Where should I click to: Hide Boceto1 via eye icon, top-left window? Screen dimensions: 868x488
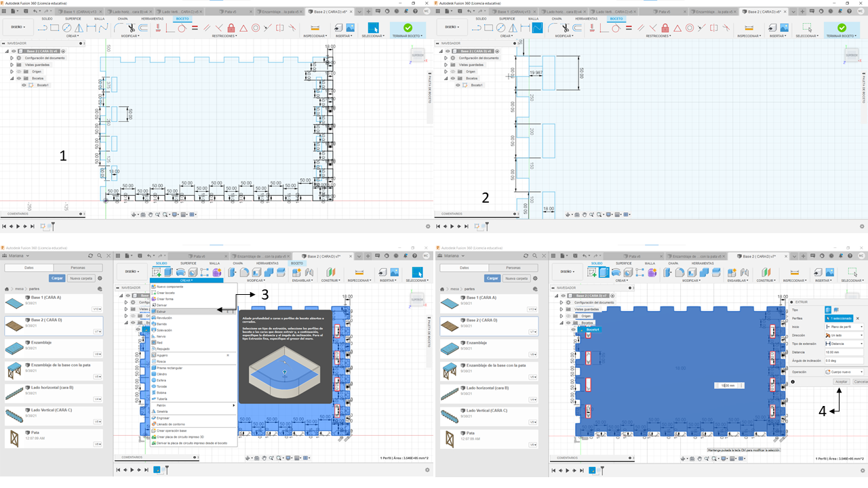(x=24, y=85)
